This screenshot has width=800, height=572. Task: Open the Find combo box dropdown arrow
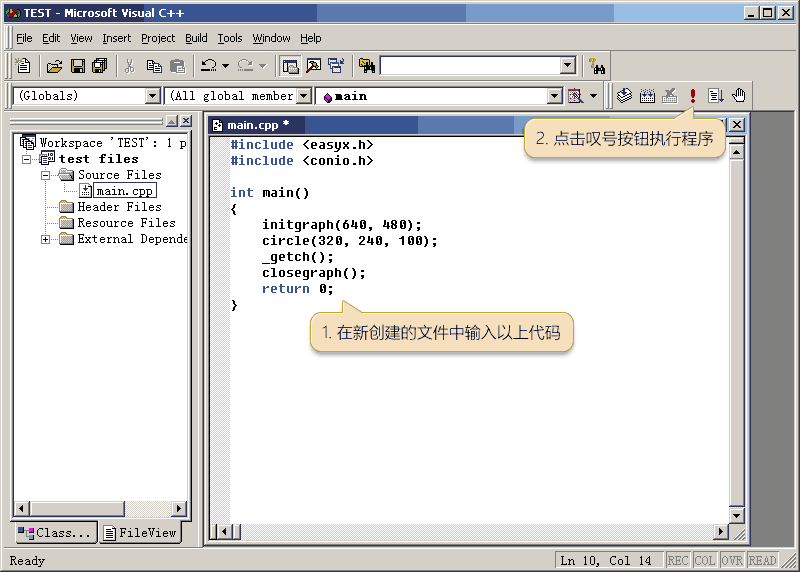point(568,66)
